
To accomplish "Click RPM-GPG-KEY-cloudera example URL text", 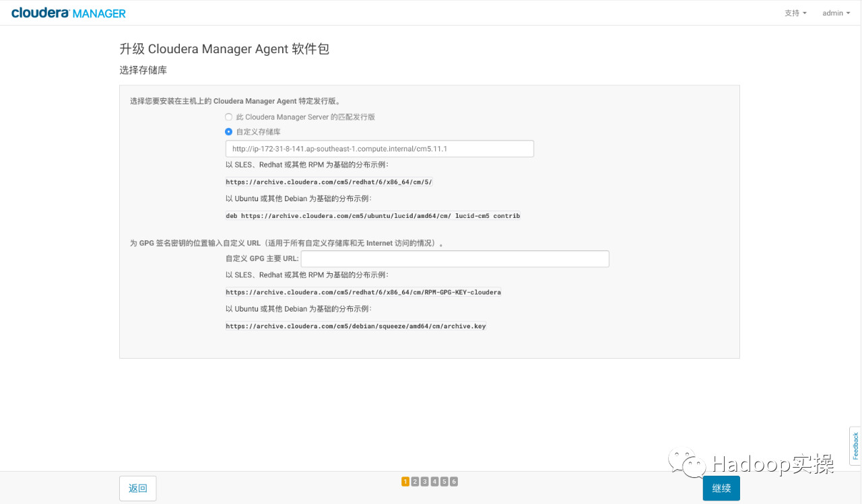I will (x=364, y=293).
